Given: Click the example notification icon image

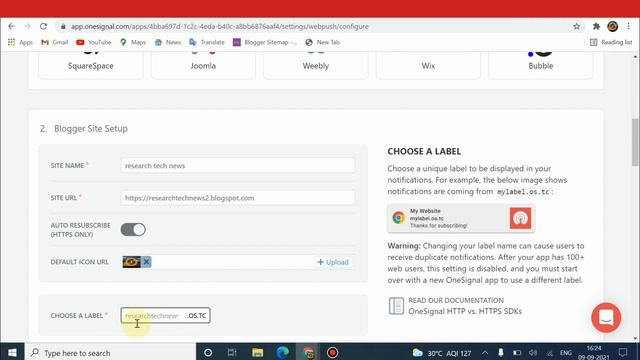Looking at the screenshot, I should (x=520, y=218).
